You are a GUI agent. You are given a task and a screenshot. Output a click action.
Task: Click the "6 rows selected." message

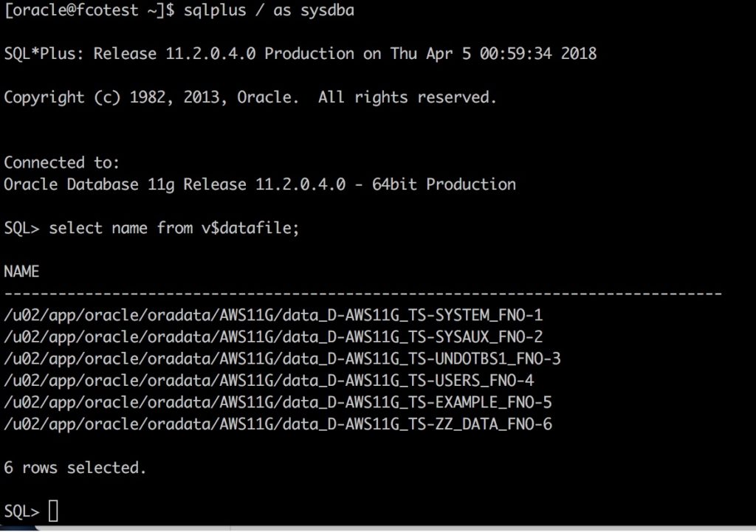pos(75,468)
